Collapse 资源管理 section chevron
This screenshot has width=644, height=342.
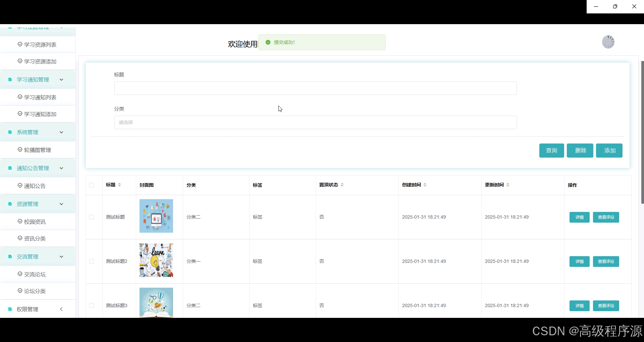click(x=61, y=204)
